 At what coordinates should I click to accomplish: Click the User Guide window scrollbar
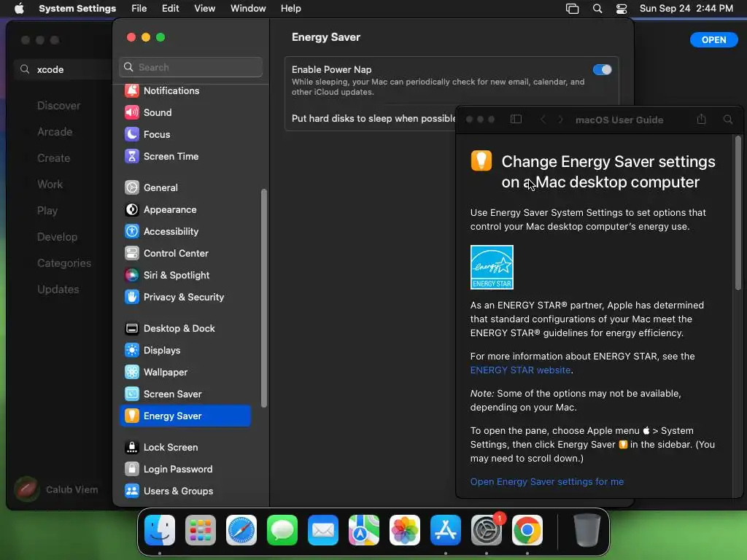(x=738, y=212)
